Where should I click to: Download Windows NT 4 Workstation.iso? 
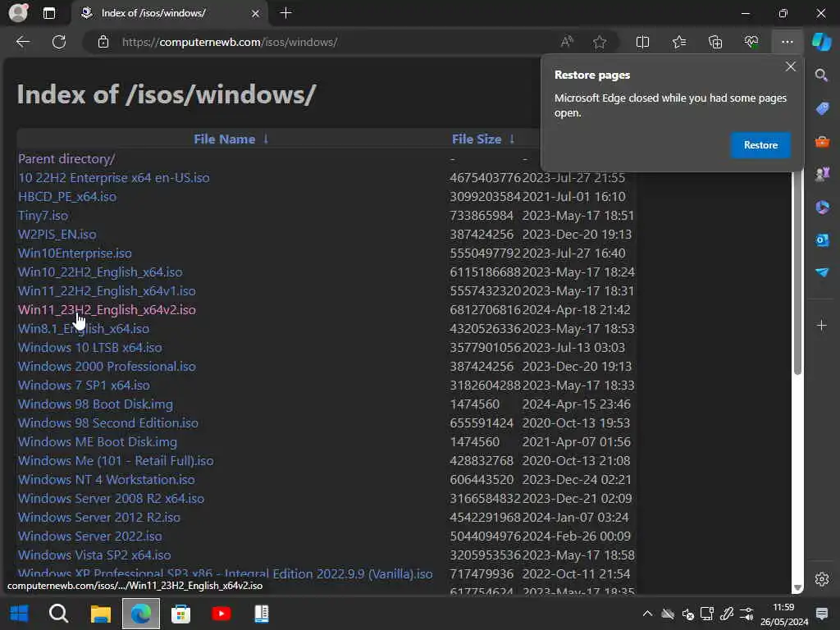click(x=107, y=479)
